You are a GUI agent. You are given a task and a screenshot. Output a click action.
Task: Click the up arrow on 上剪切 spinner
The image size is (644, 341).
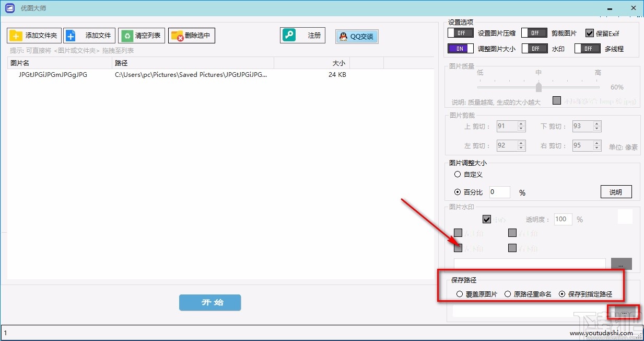522,123
